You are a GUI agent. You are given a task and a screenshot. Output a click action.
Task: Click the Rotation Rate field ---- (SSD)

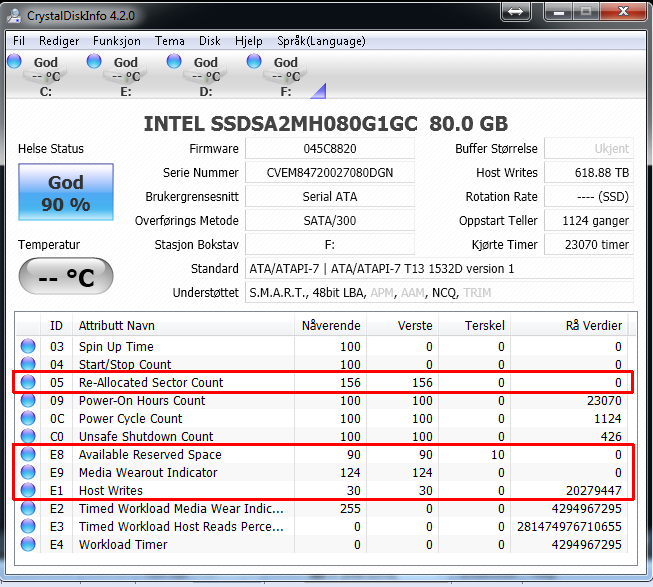pyautogui.click(x=589, y=196)
